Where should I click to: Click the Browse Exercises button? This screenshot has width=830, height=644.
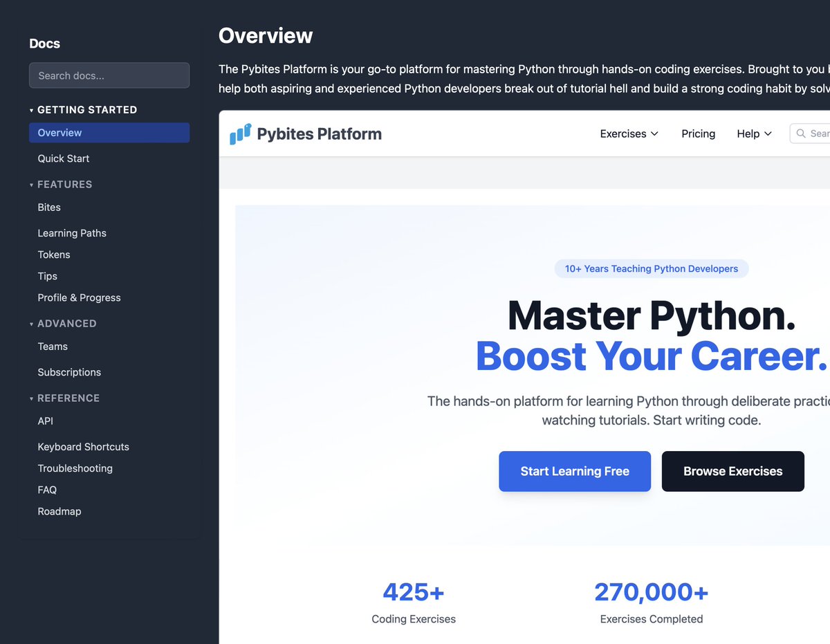(733, 472)
